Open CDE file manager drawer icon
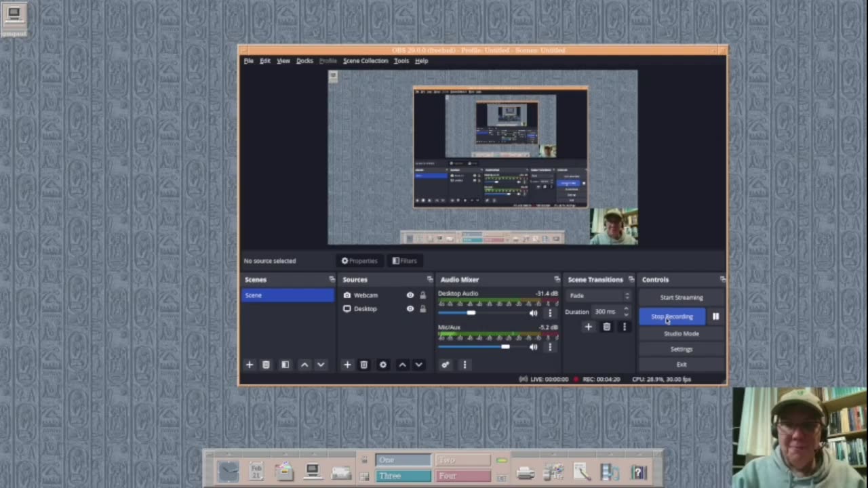 284,470
